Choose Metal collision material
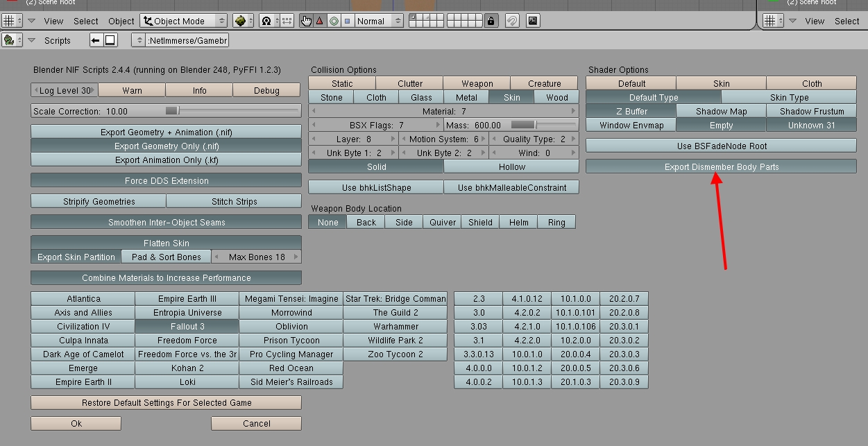This screenshot has width=868, height=446. [466, 97]
